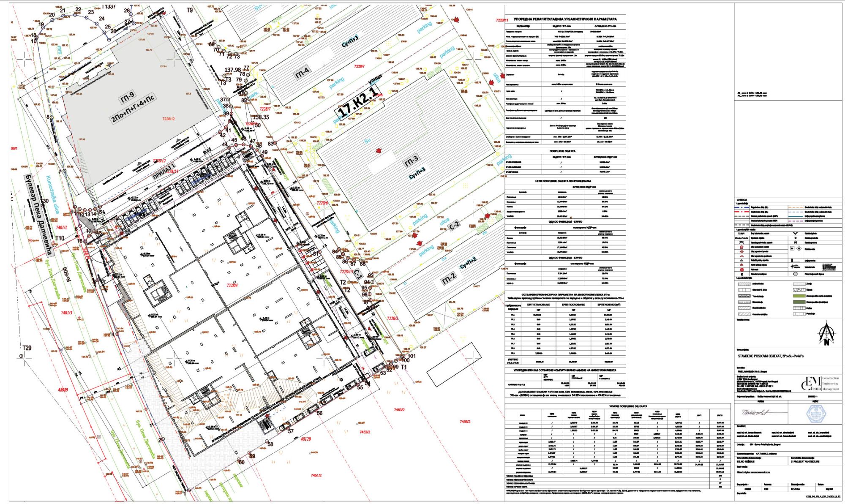Click the ПРИЛАЗ 1 access label
The height and width of the screenshot is (504, 845).
(x=164, y=171)
